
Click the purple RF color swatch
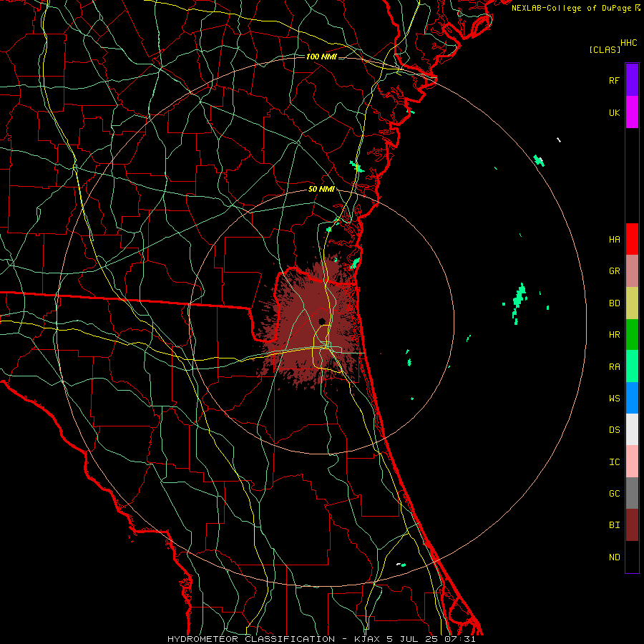[x=632, y=80]
